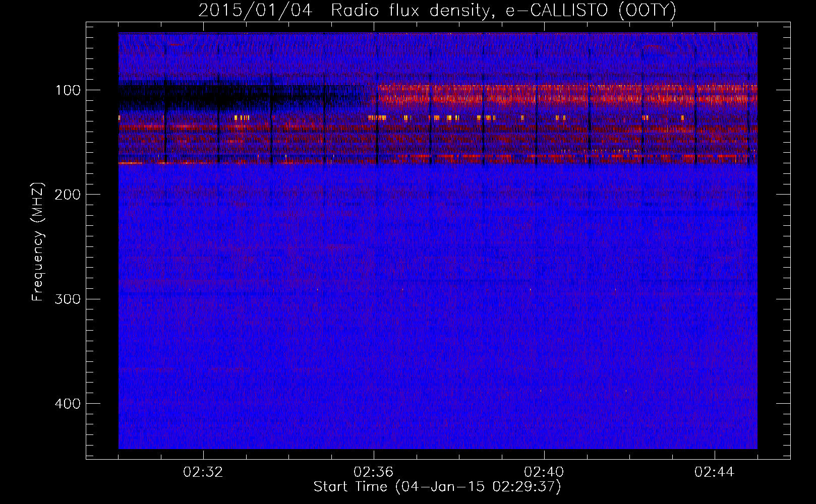The width and height of the screenshot is (816, 504).
Task: Click the 300 frequency tick label
Action: point(68,299)
